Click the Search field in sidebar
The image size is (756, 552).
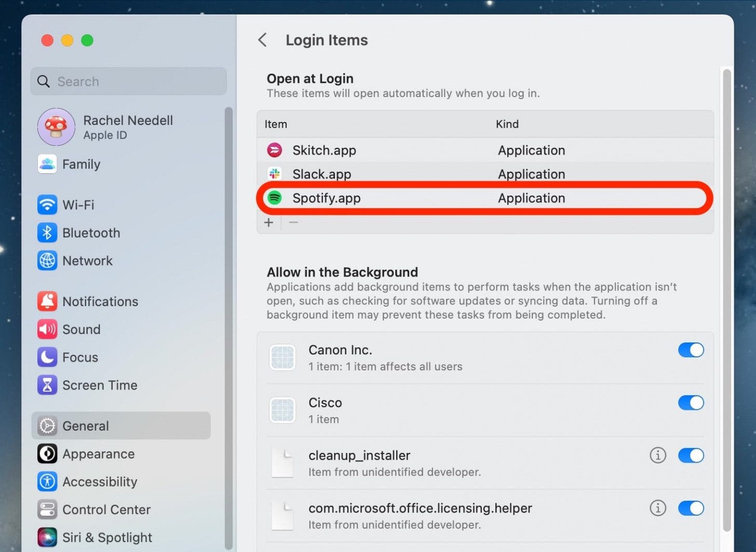pyautogui.click(x=129, y=81)
